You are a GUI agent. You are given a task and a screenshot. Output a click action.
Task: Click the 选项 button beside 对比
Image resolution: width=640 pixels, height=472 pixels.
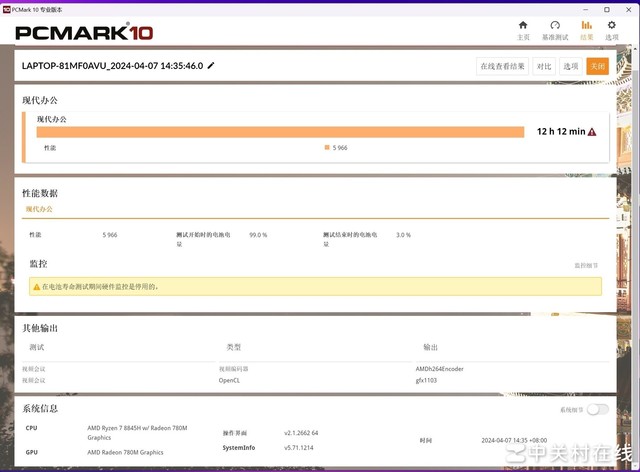[x=571, y=66]
